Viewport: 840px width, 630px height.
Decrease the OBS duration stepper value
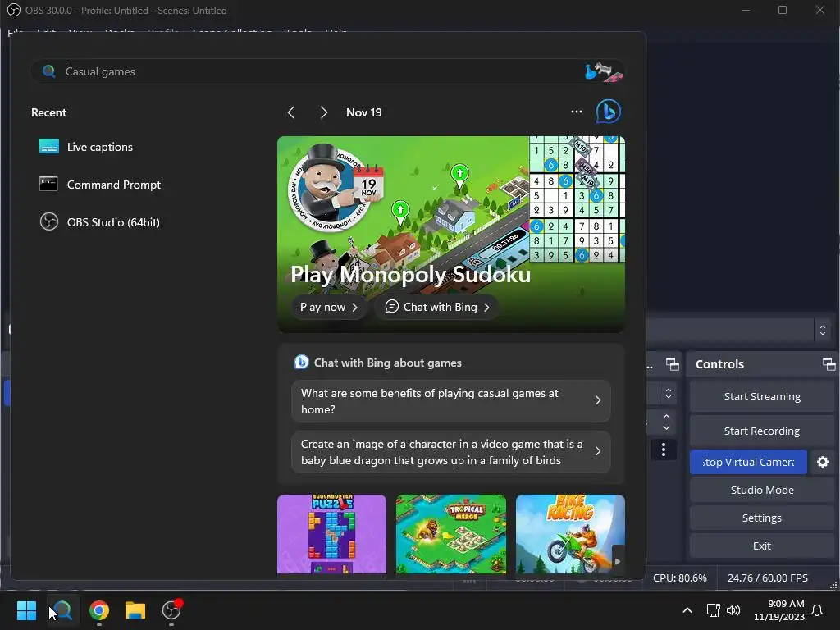666,427
